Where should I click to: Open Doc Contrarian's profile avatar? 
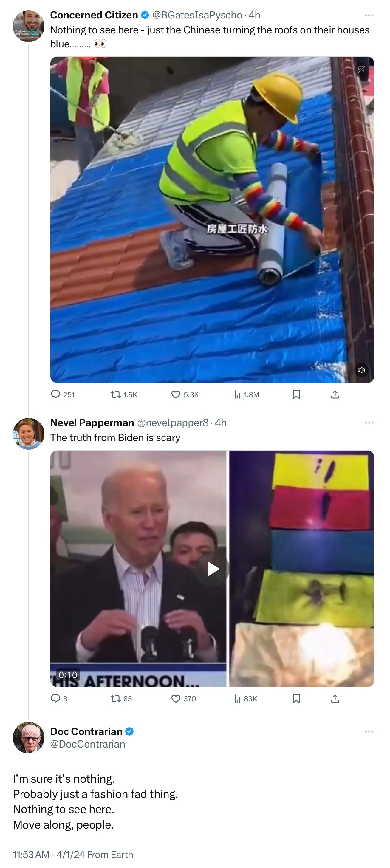[29, 738]
